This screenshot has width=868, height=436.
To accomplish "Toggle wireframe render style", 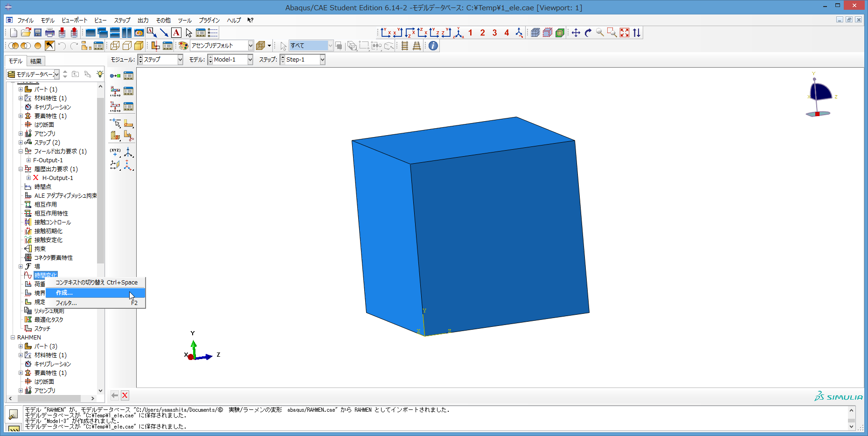I will click(115, 46).
